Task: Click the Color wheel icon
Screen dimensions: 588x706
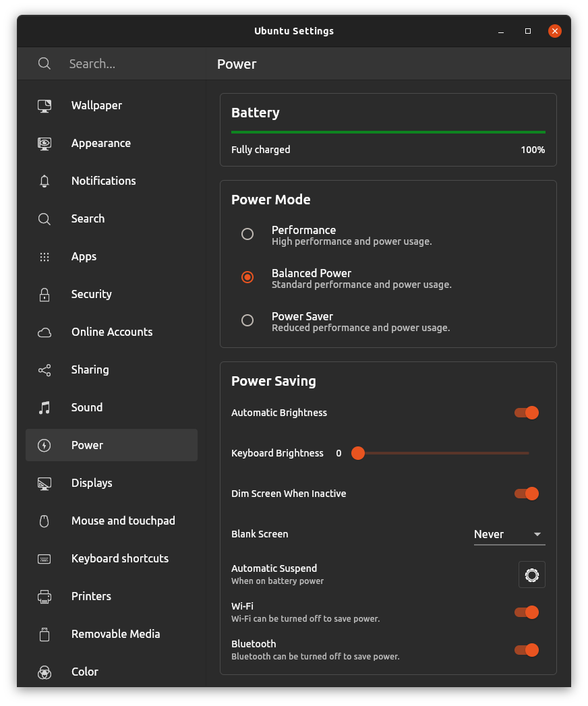Action: pos(44,672)
